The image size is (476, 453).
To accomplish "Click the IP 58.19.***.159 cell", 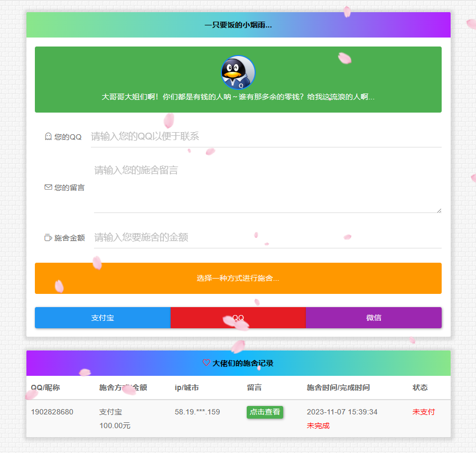I will point(198,412).
